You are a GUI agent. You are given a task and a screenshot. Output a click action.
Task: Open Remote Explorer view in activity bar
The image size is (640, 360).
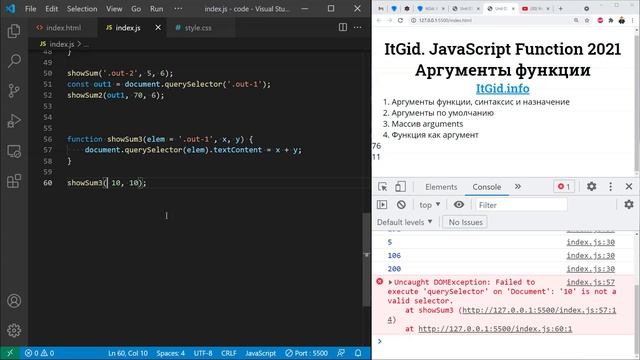(14, 151)
